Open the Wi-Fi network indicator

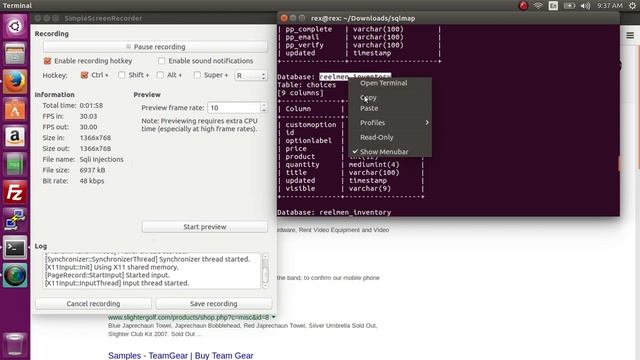click(538, 5)
